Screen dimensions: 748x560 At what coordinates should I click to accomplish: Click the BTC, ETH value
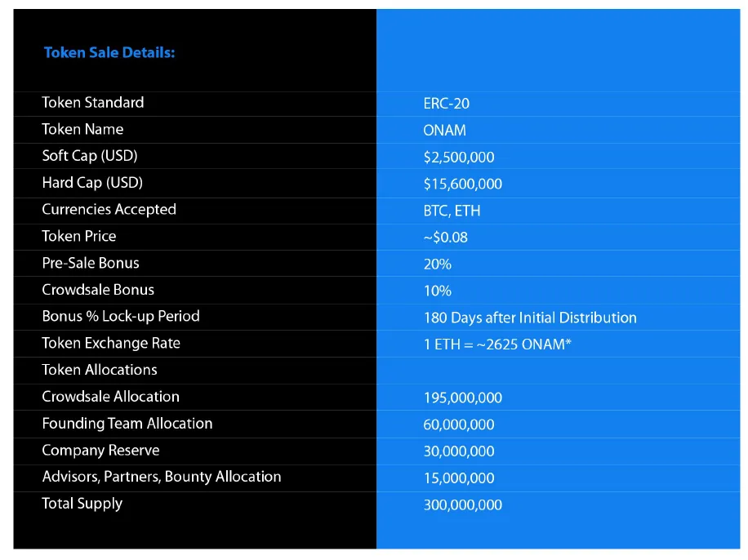[x=452, y=211]
